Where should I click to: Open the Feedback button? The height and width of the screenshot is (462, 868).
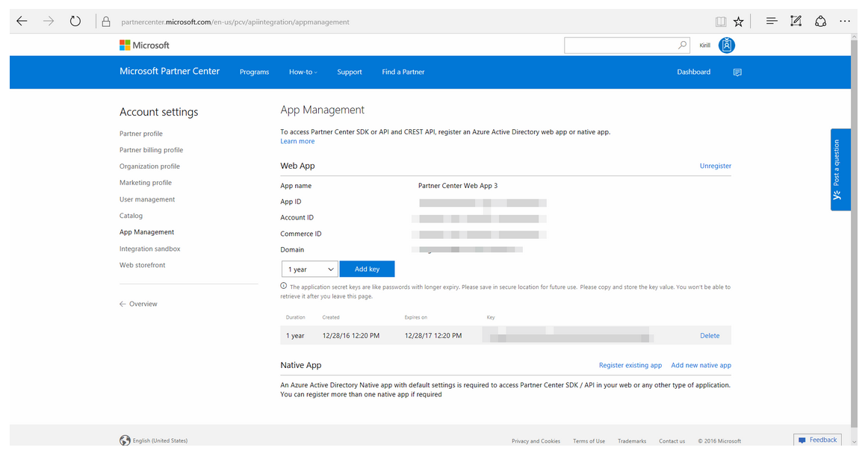tap(817, 440)
